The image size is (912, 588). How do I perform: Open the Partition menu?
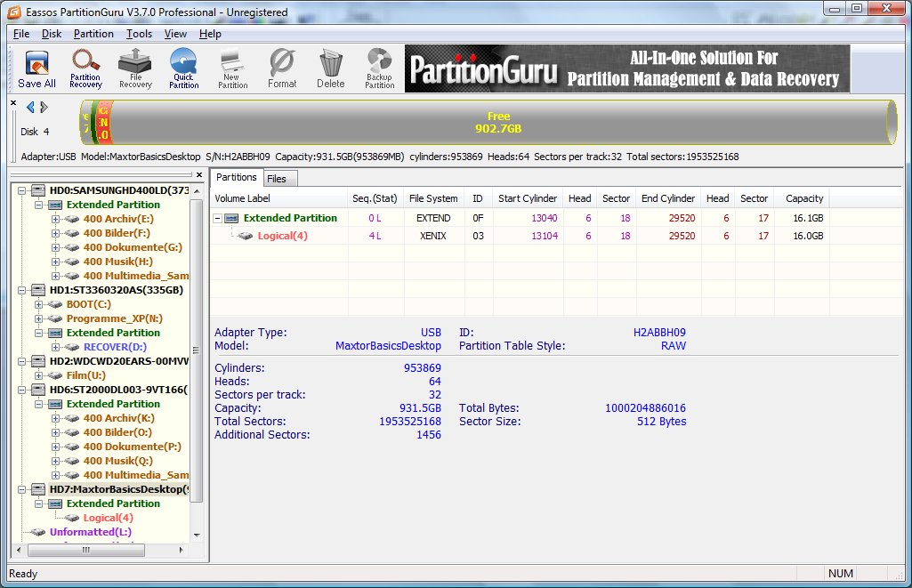[x=93, y=34]
